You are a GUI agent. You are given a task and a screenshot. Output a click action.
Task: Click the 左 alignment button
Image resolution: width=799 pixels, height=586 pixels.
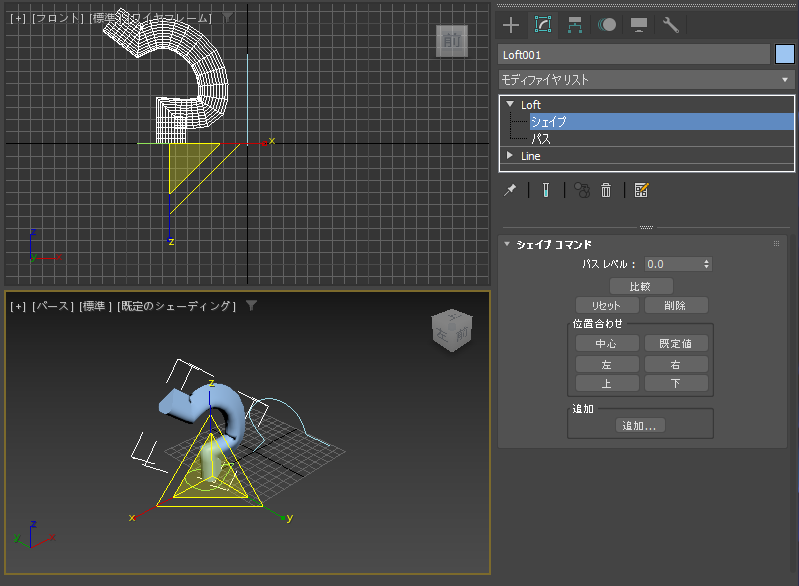(607, 364)
